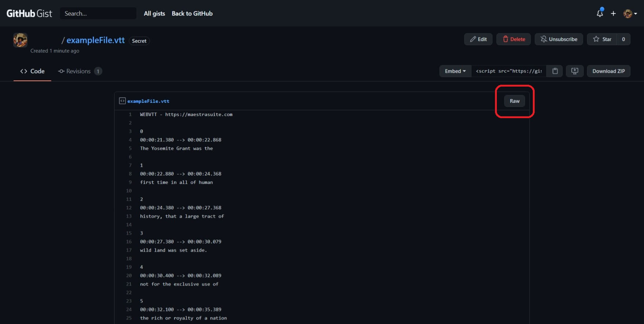Screen dimensions: 644x324
Task: Click text "The Yosemite Grant was the"
Action: point(176,149)
